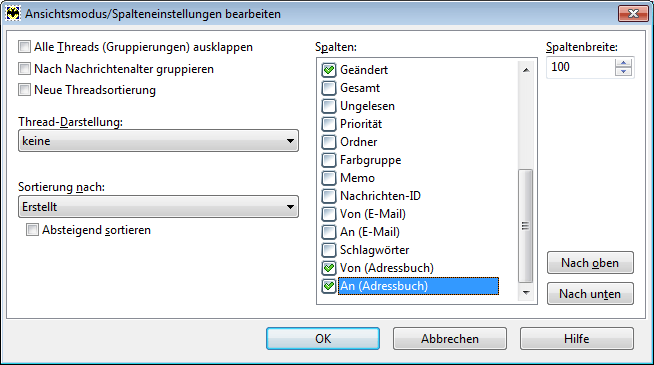Check the Neue Threadsortierung option
The image size is (654, 365).
24,90
